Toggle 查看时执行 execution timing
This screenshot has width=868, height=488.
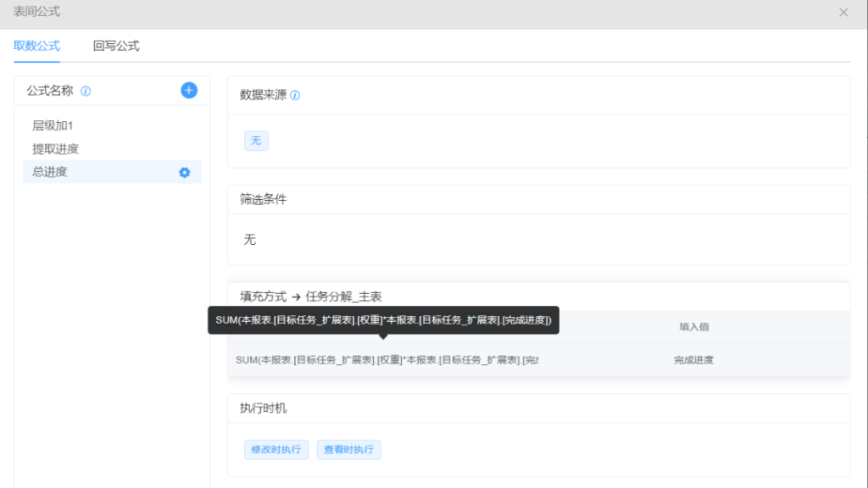[348, 449]
